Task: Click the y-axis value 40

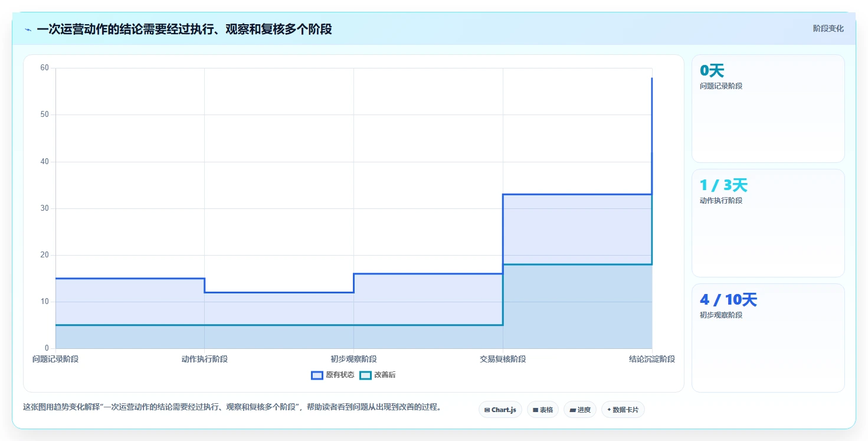Action: [x=44, y=161]
